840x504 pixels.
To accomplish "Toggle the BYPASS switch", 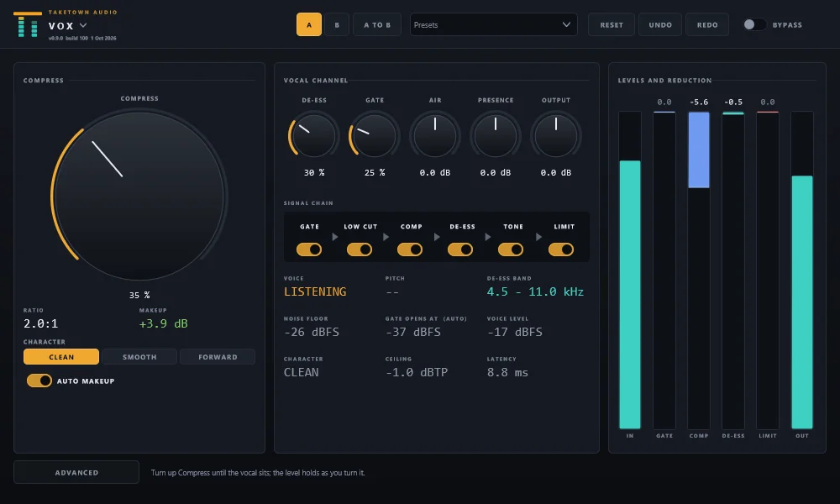I will pyautogui.click(x=754, y=24).
